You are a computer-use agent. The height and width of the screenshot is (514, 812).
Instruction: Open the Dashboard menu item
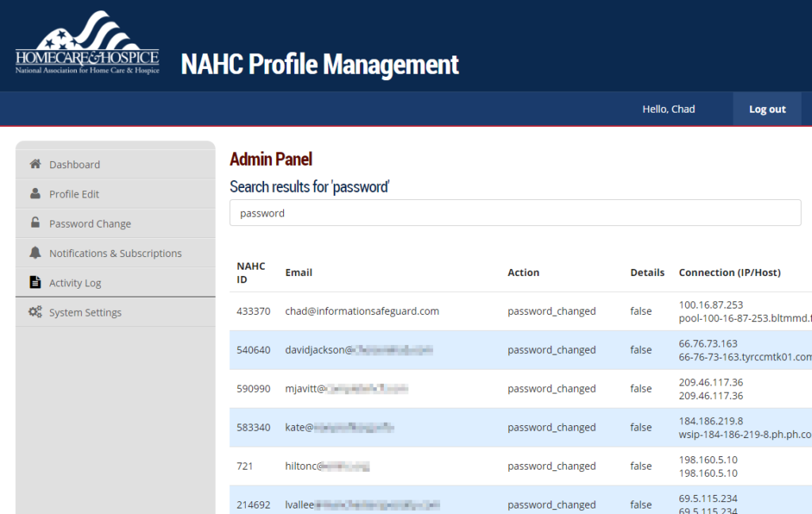75,164
